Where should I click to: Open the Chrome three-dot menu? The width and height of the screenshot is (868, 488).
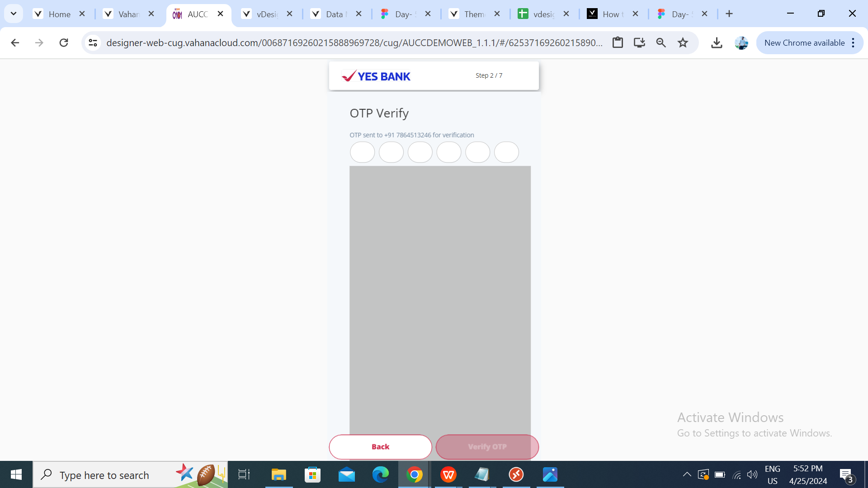(853, 43)
